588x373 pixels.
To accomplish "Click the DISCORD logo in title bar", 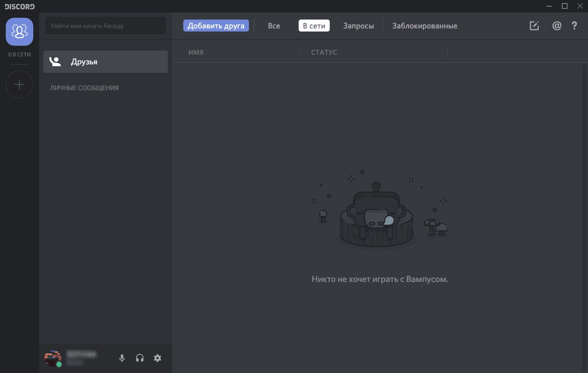I will pos(20,6).
